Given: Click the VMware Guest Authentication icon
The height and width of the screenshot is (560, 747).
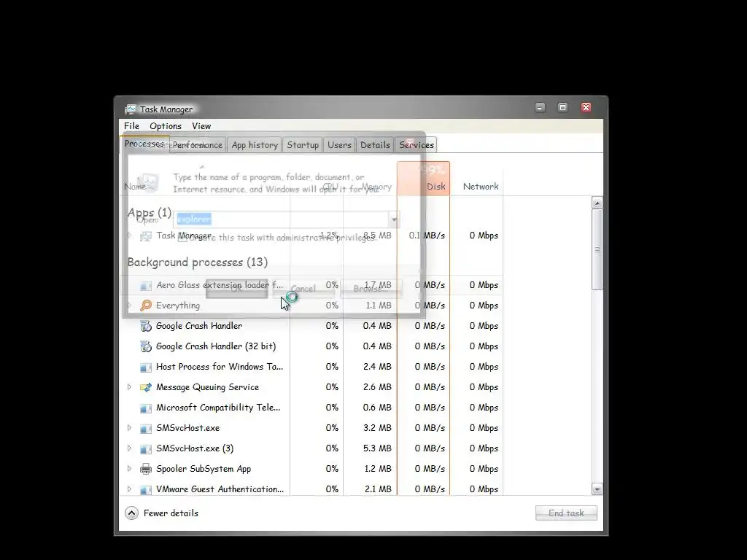Looking at the screenshot, I should tap(146, 489).
